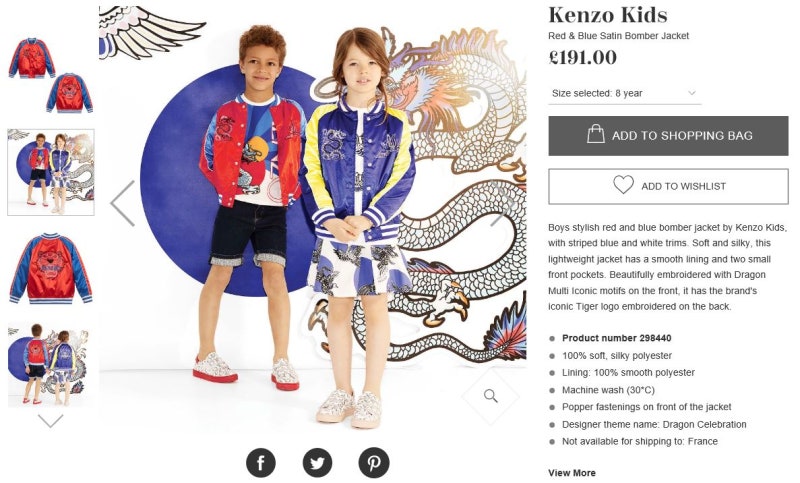Share product on Twitter
This screenshot has width=800, height=483.
click(x=317, y=462)
